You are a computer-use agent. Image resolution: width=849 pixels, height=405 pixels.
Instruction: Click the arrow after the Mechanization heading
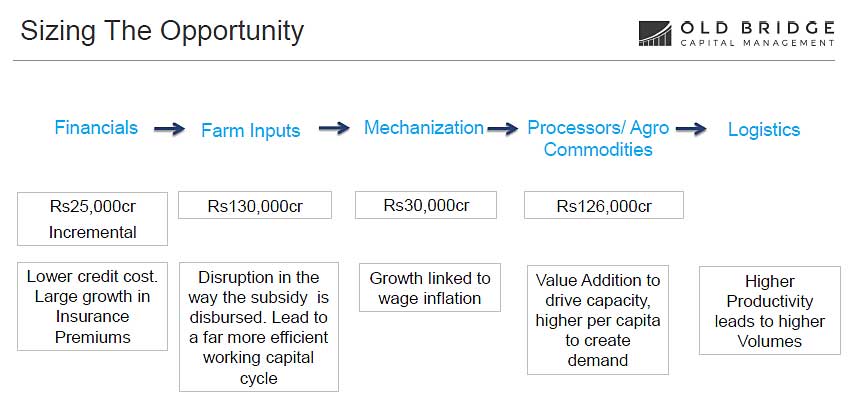pos(505,128)
